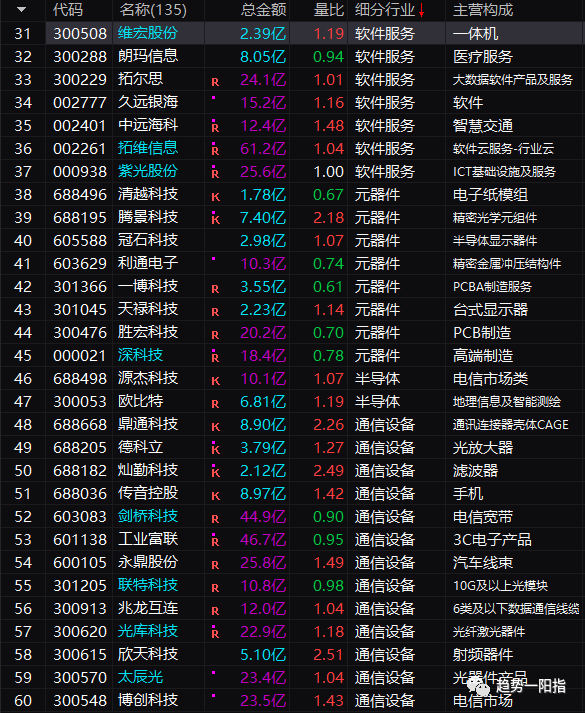Click volume ratio 2.49
The image size is (585, 713).
tap(329, 471)
